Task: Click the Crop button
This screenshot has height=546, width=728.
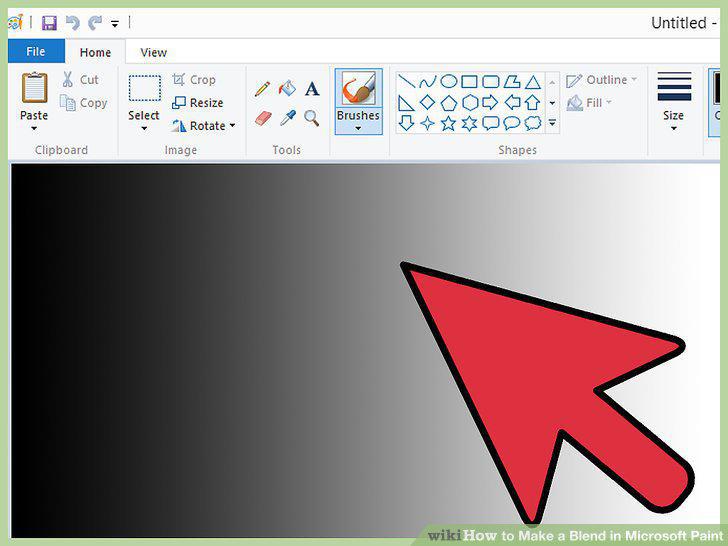Action: (194, 80)
